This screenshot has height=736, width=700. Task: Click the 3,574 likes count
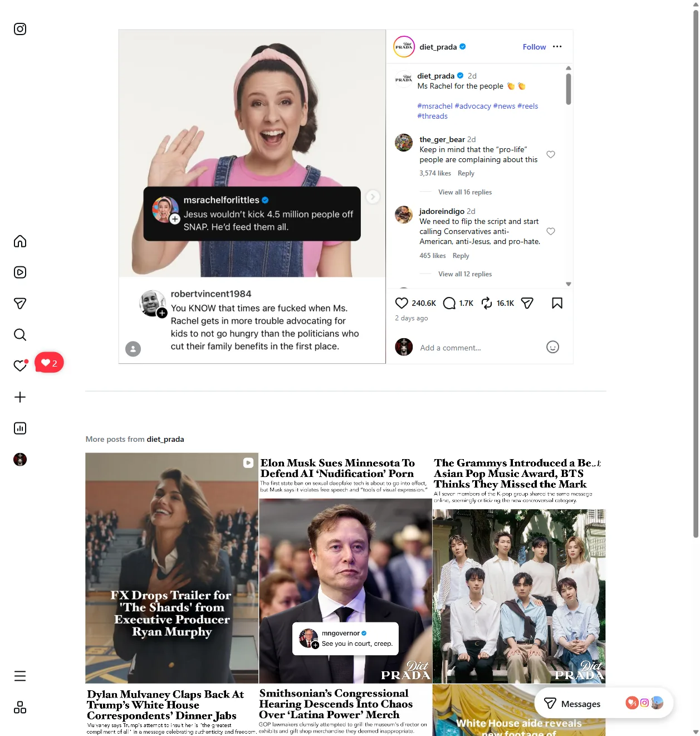(435, 173)
